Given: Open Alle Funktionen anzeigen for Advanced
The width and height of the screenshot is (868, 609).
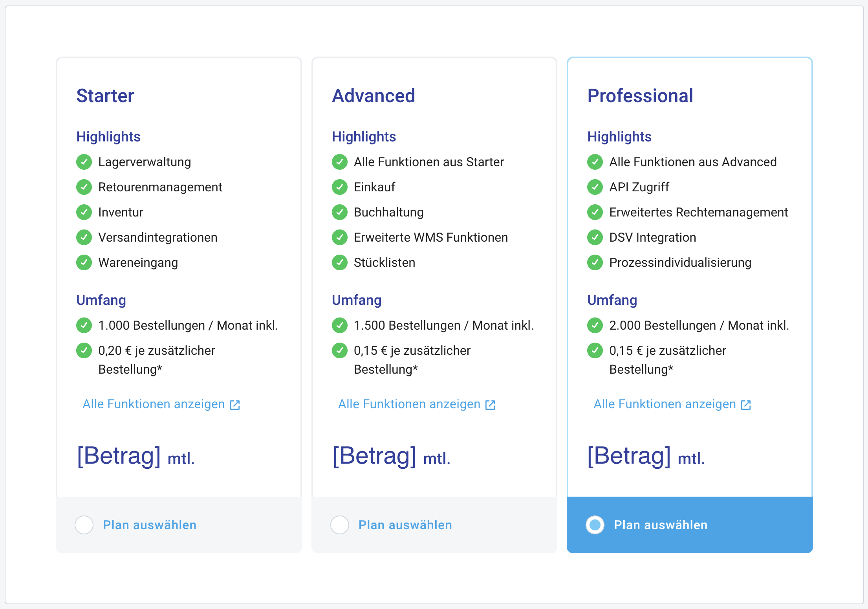Looking at the screenshot, I should [408, 404].
